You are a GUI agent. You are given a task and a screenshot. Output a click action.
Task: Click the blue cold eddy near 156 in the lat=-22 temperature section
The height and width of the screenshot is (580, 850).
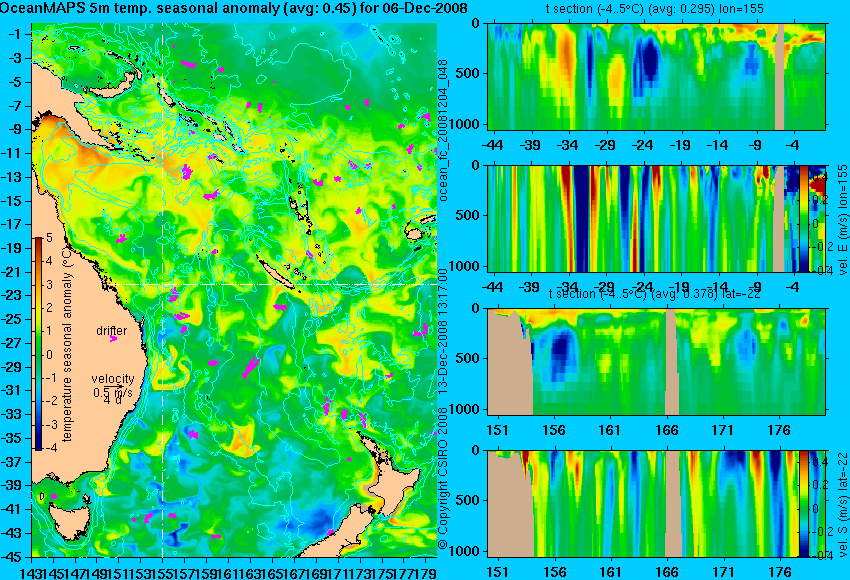click(562, 352)
